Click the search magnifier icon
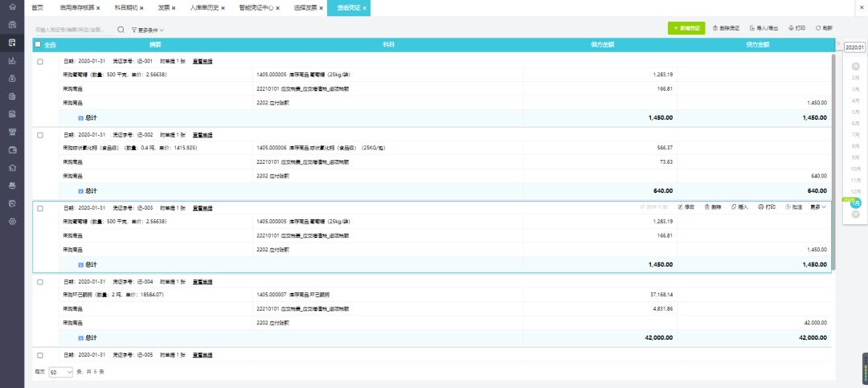The image size is (868, 388). [121, 29]
